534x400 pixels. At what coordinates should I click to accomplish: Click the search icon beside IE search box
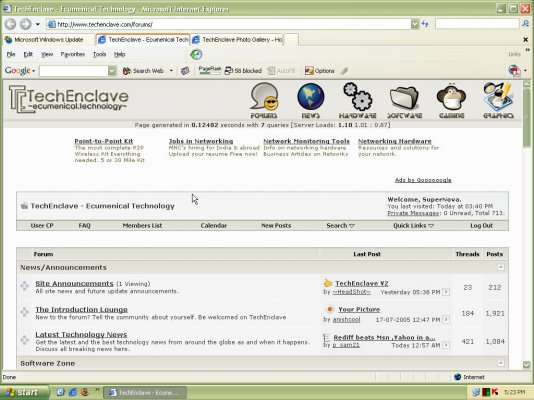pos(526,24)
